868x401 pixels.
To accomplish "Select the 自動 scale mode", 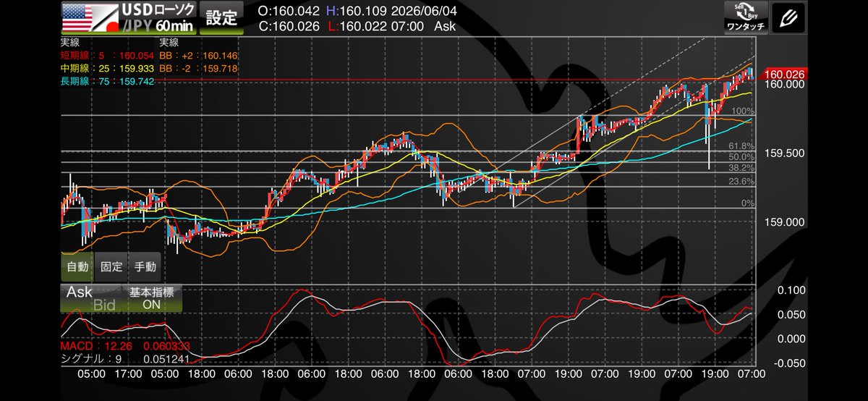I will pyautogui.click(x=77, y=266).
